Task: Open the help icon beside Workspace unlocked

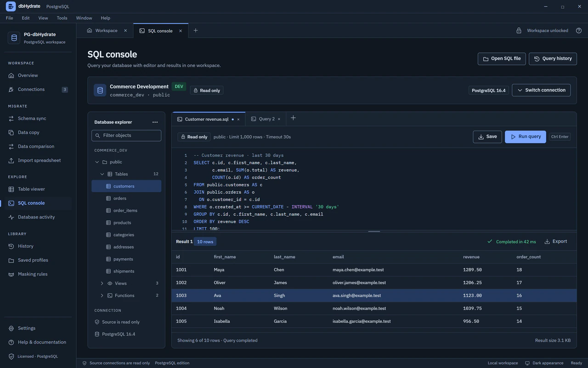Action: click(579, 31)
